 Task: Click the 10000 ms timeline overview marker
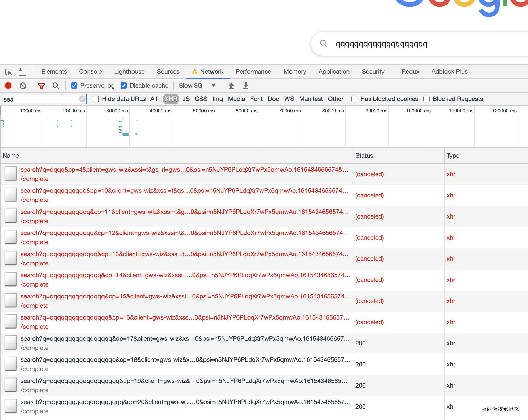tap(31, 111)
